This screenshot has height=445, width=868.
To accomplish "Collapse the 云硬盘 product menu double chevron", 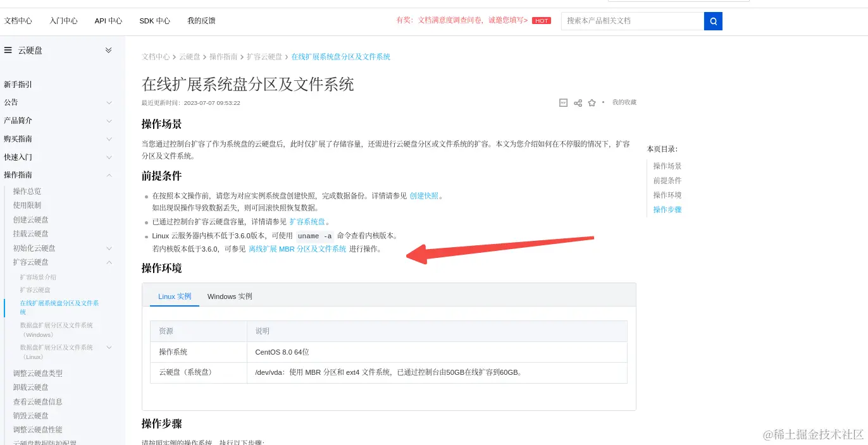I will pos(108,50).
